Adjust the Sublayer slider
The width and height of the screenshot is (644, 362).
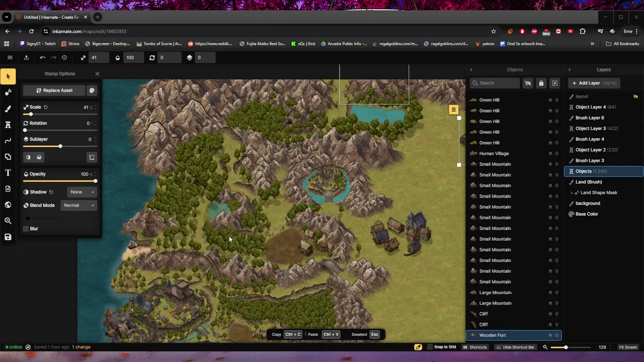(60, 146)
